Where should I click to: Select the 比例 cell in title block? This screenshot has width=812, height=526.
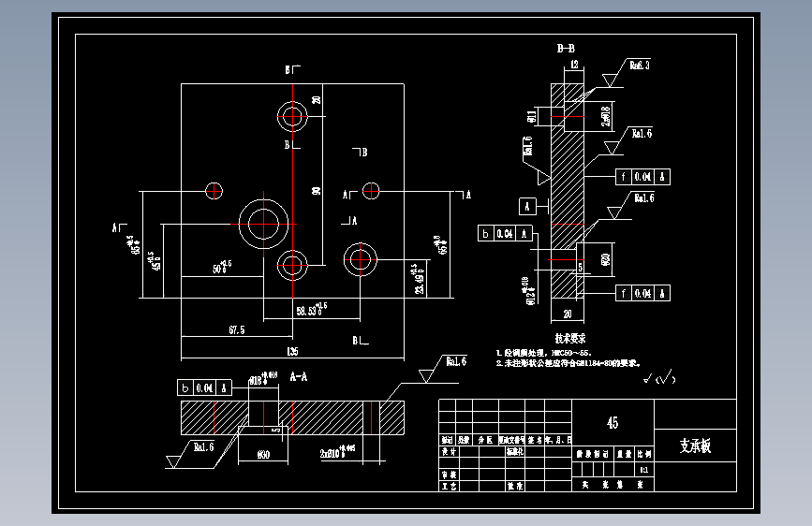click(644, 454)
